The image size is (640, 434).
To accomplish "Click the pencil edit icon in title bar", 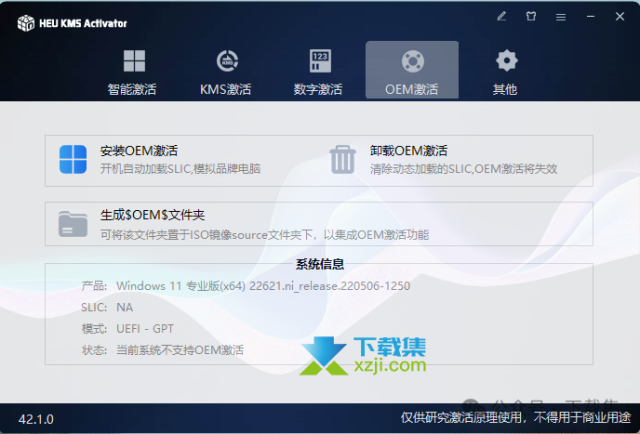I will point(502,16).
